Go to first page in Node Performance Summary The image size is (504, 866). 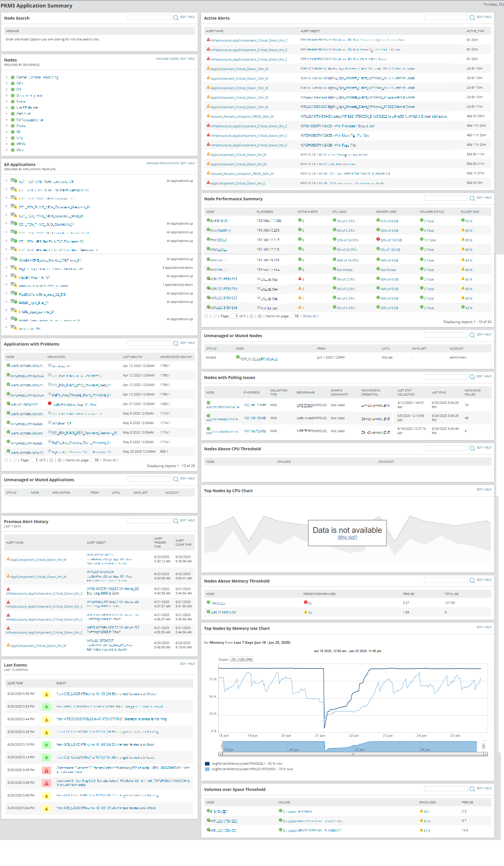pos(206,316)
